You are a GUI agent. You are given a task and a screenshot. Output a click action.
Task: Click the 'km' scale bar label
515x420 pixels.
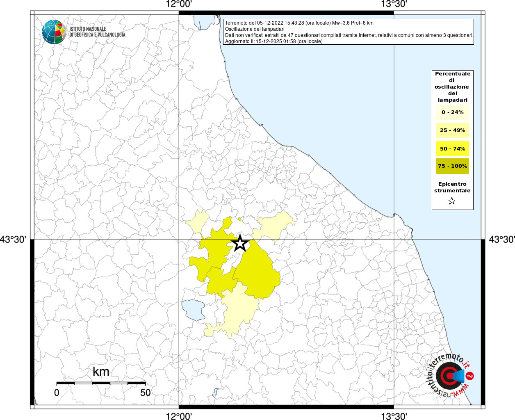(x=101, y=372)
